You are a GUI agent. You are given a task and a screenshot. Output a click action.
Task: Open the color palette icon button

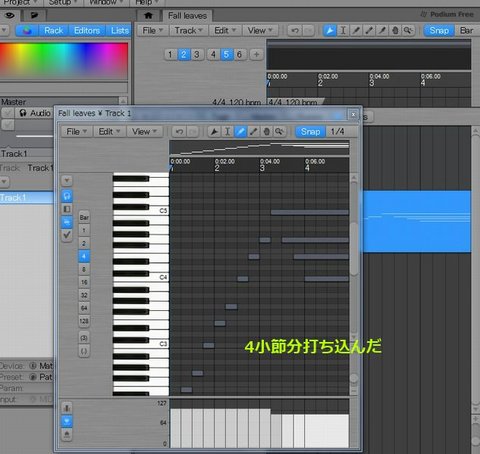click(27, 31)
